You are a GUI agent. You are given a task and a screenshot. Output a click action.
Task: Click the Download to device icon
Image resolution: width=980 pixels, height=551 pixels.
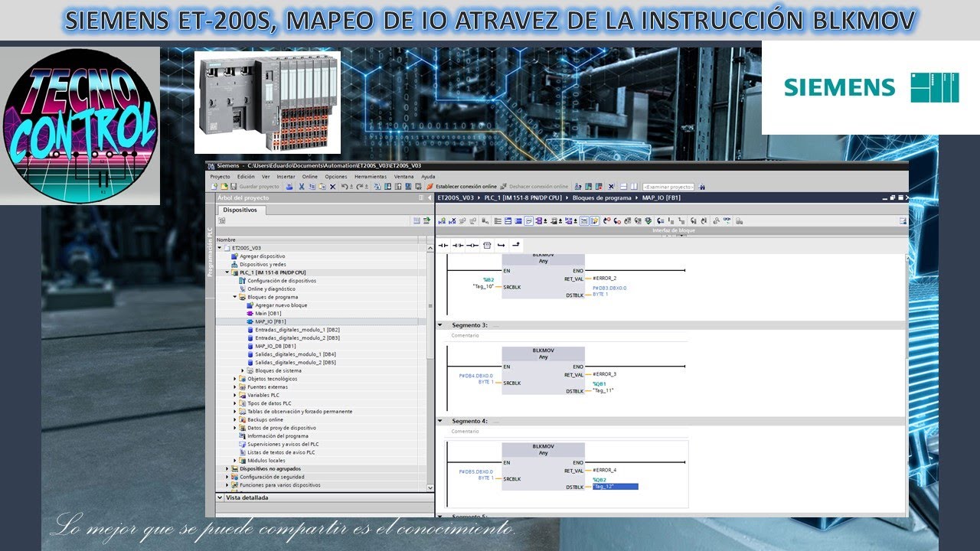coord(387,186)
